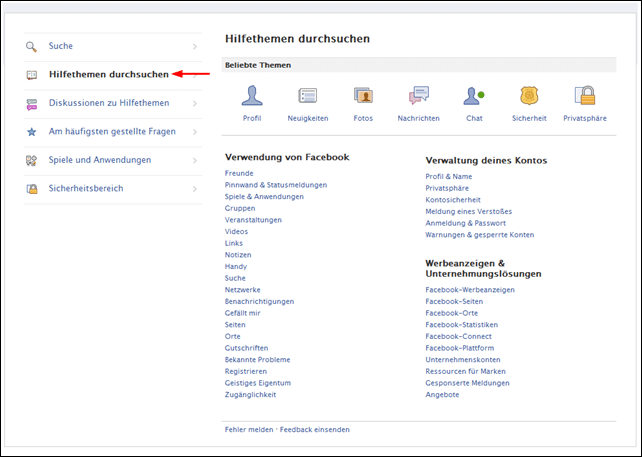Screen dimensions: 642x457
Task: Click the star icon for häufigste Fragen
Action: [x=32, y=132]
